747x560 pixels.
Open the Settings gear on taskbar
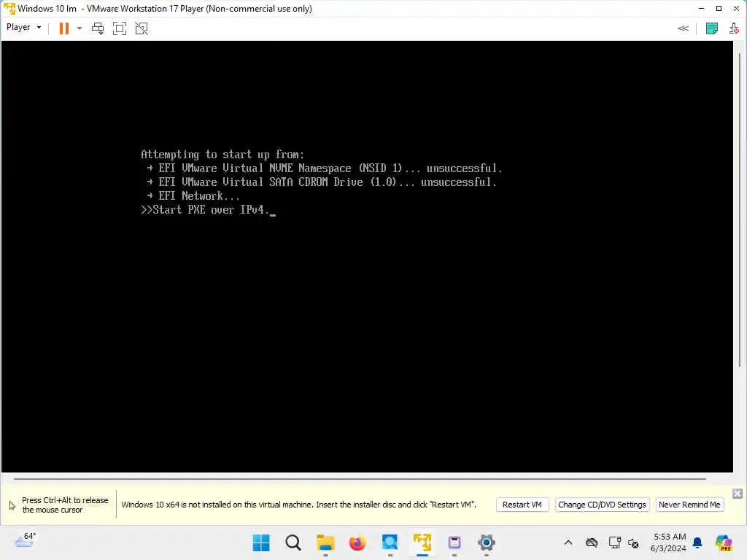pyautogui.click(x=487, y=542)
